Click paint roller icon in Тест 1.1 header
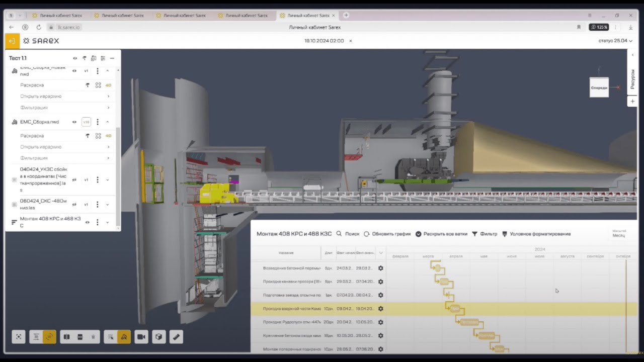The height and width of the screenshot is (362, 644). coord(85,58)
